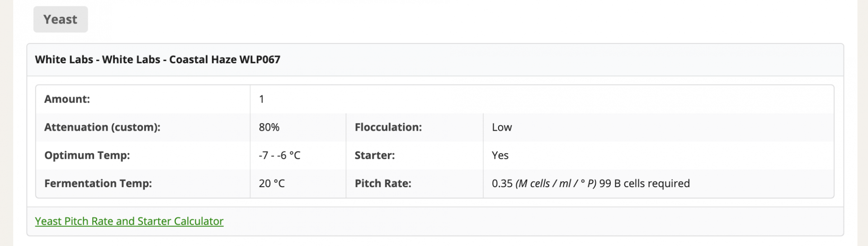Click the Starter label
The height and width of the screenshot is (246, 868).
[x=374, y=155]
